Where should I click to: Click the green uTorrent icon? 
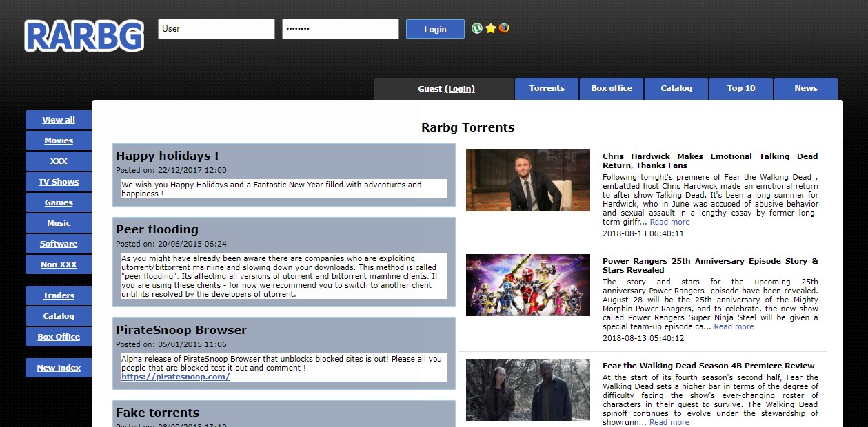tap(477, 28)
